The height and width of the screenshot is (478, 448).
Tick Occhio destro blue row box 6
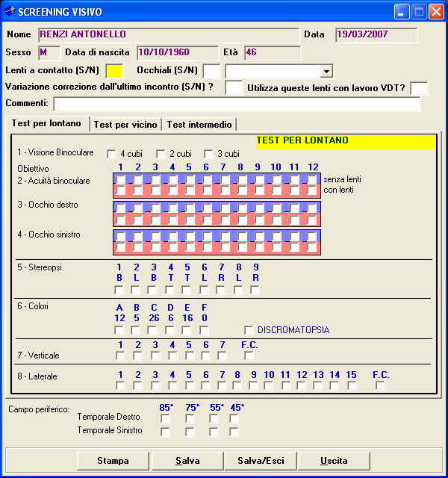click(207, 208)
